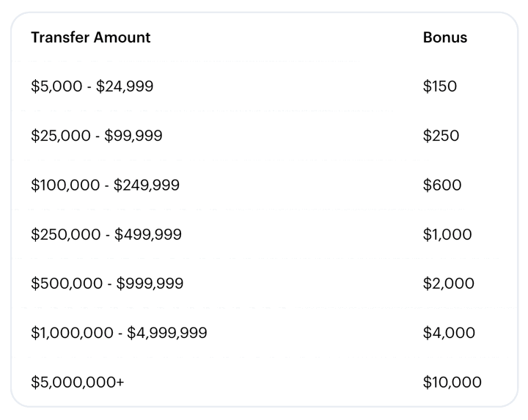
Task: Select the $1,000,000 - $4,999,999 transfer range
Action: point(119,333)
